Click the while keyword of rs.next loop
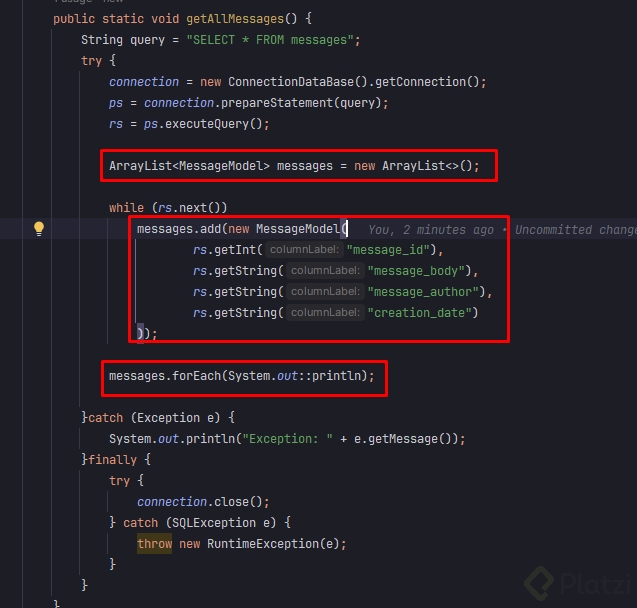 click(126, 208)
